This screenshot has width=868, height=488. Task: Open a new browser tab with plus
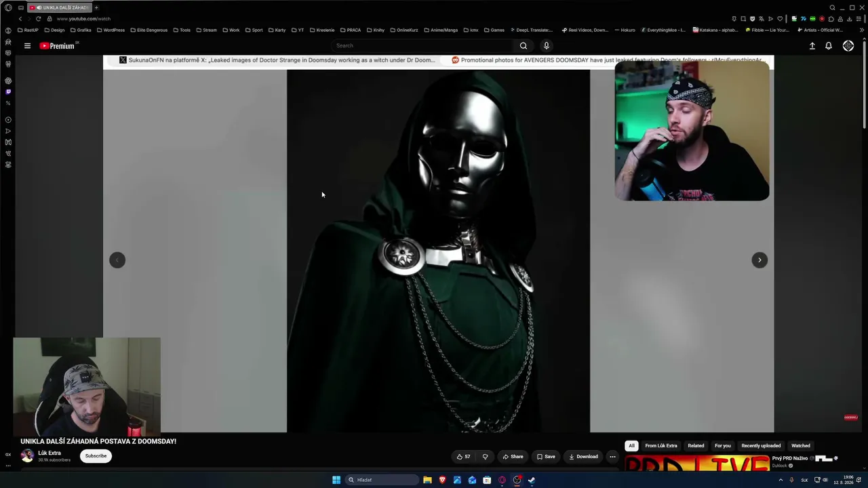pyautogui.click(x=96, y=7)
